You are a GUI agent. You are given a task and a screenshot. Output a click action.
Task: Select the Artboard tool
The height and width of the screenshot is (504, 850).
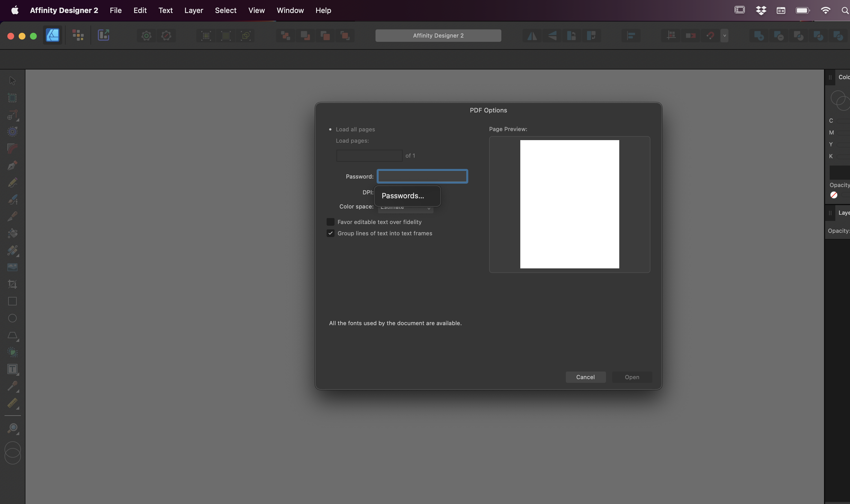tap(12, 98)
